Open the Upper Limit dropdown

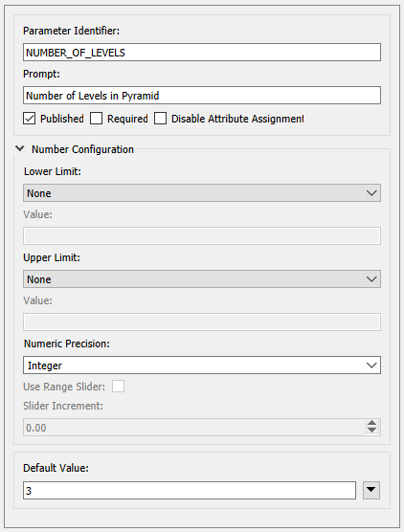point(202,279)
